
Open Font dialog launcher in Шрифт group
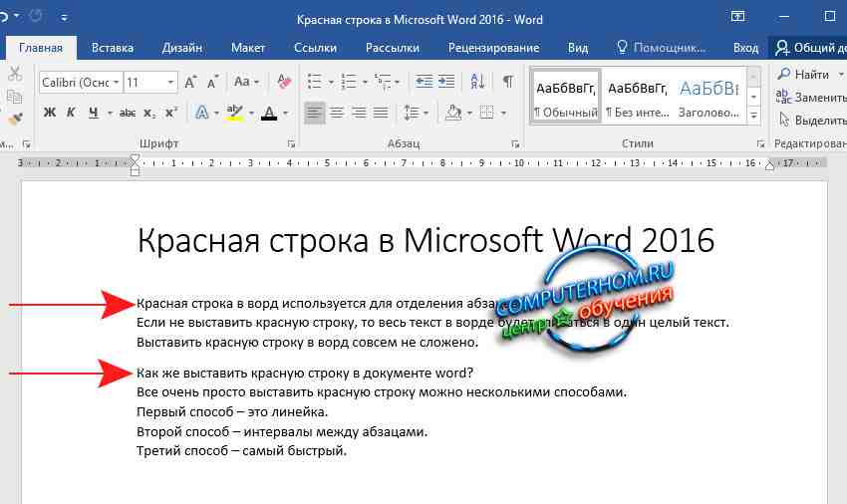291,144
